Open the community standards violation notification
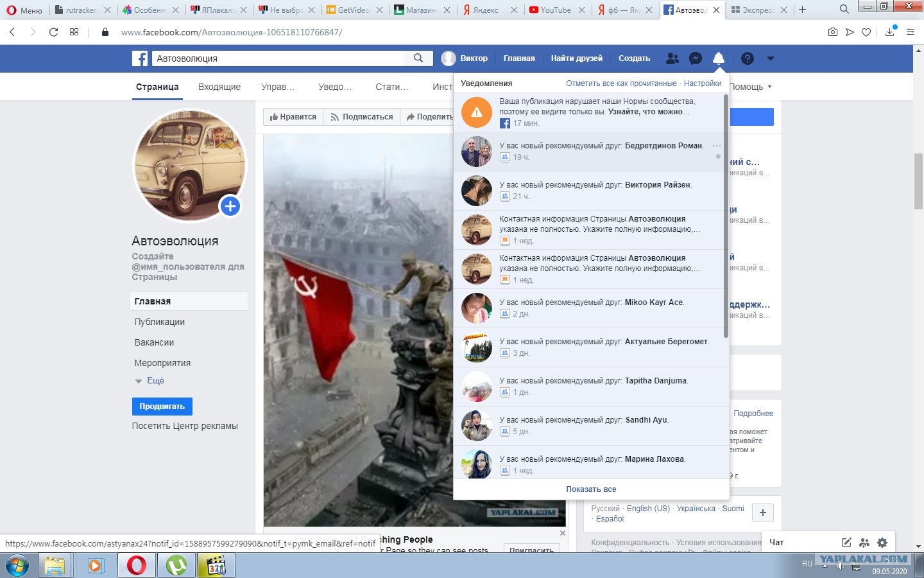The image size is (924, 578). [588, 112]
